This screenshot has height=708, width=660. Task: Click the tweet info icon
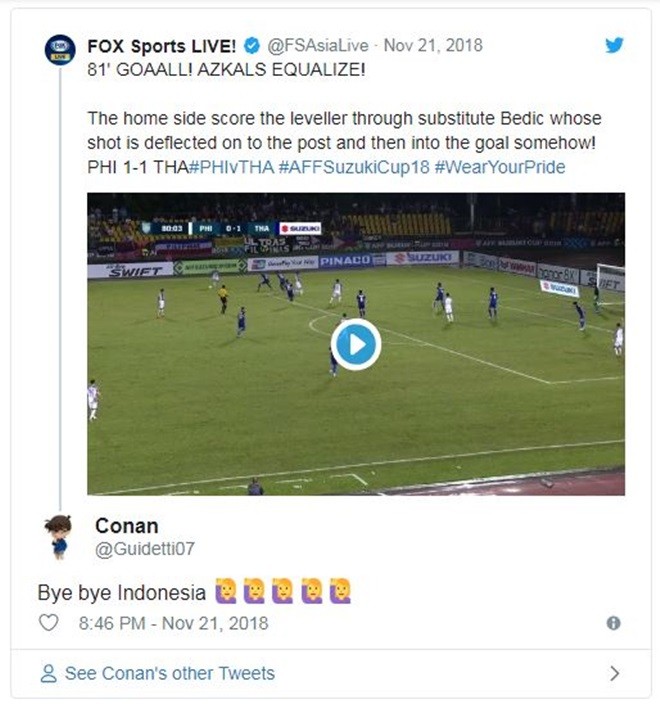(613, 623)
